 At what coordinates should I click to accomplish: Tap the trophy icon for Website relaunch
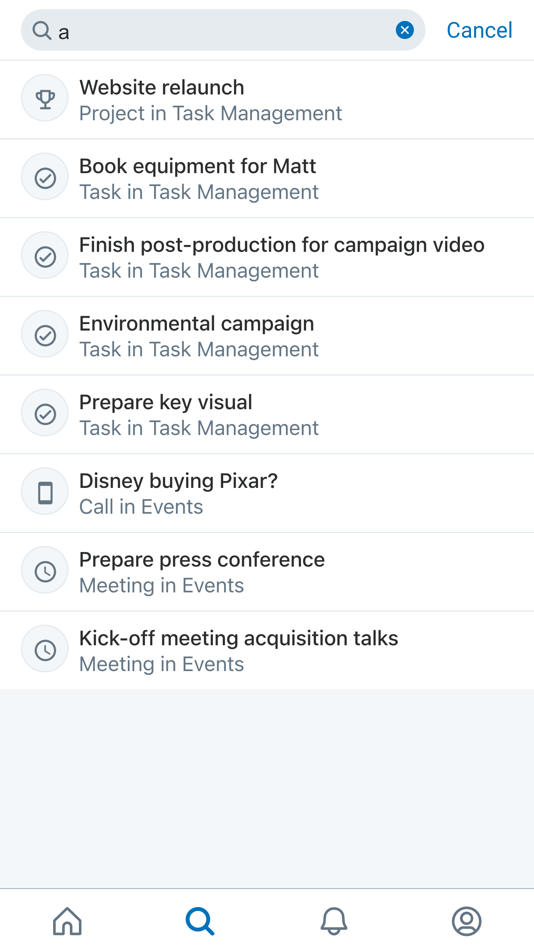pyautogui.click(x=45, y=98)
